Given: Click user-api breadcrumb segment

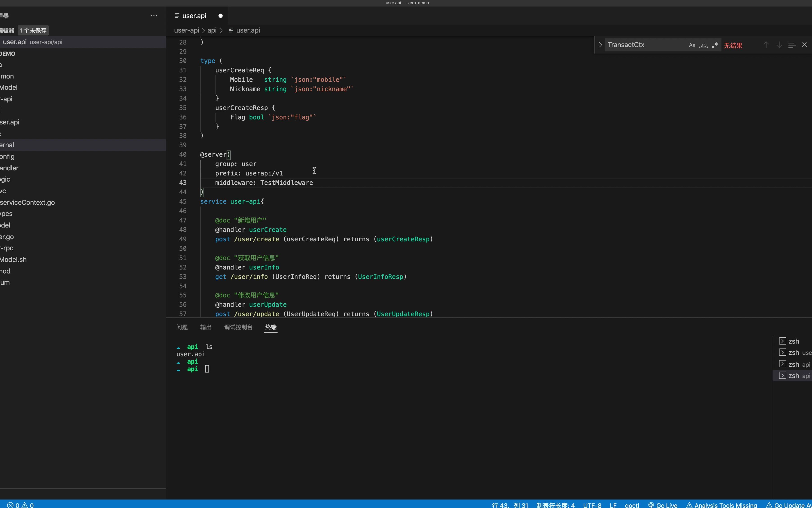Looking at the screenshot, I should pyautogui.click(x=187, y=30).
